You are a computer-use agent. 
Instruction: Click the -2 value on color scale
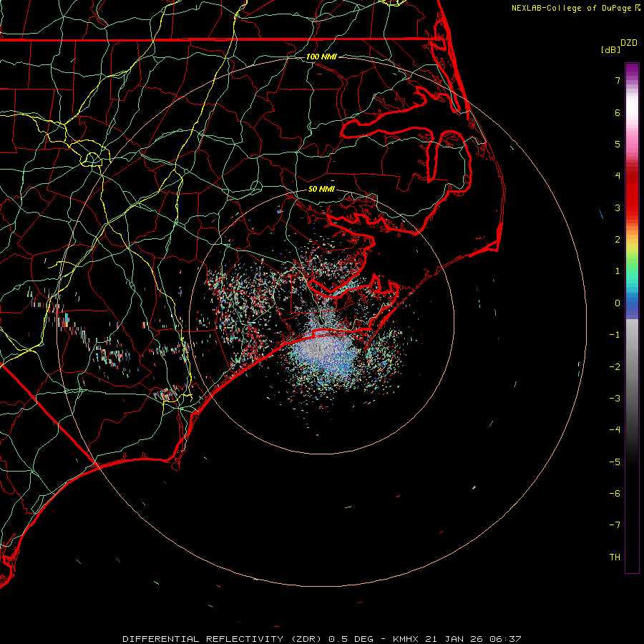(615, 367)
